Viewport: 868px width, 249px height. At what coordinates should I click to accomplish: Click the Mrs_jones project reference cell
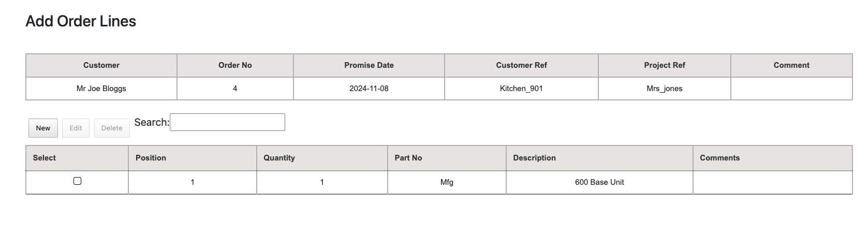pyautogui.click(x=665, y=89)
